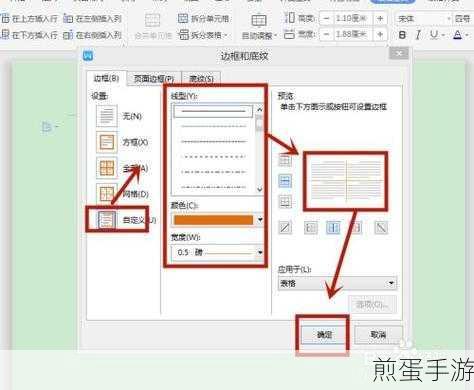Screen dimensions: 474x390
Task: Click the column width input field
Action: (352, 34)
